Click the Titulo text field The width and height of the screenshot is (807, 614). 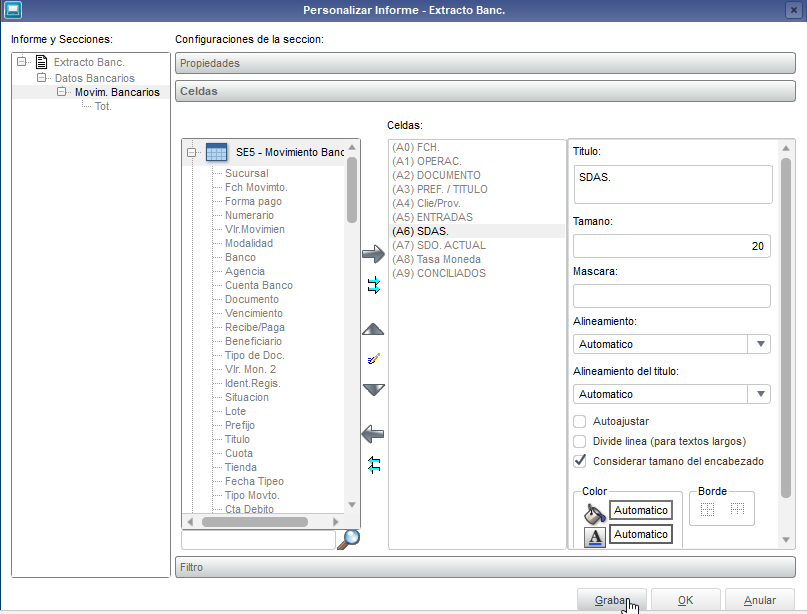tap(673, 184)
